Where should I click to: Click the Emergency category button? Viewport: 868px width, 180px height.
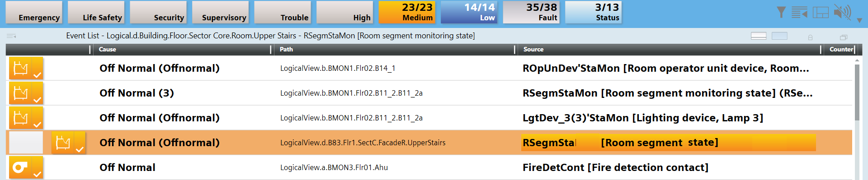[x=34, y=12]
